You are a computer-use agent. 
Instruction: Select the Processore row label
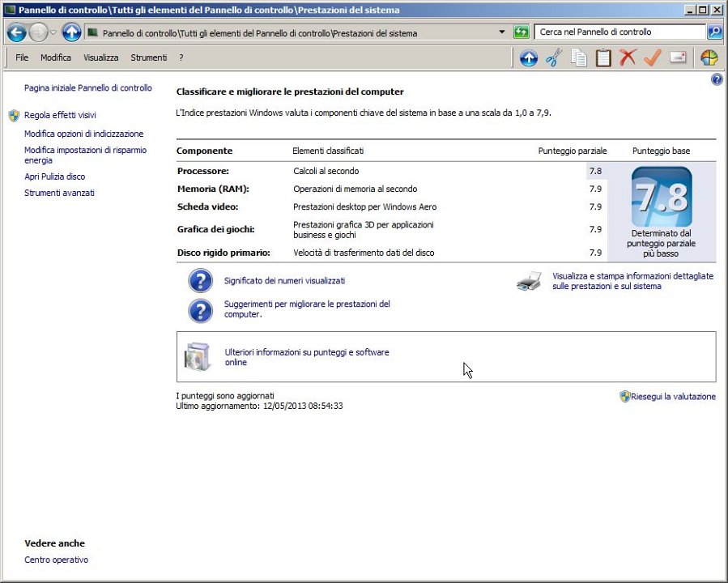click(203, 171)
